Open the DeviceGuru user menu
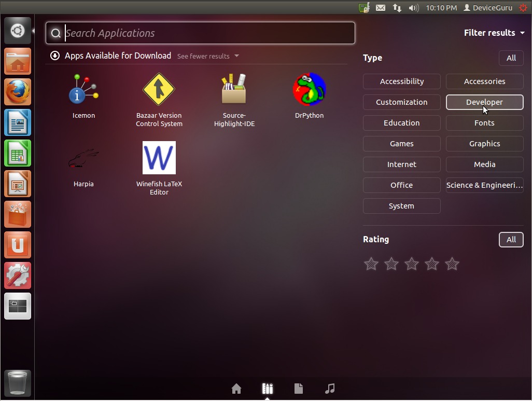The width and height of the screenshot is (532, 401). (x=488, y=7)
